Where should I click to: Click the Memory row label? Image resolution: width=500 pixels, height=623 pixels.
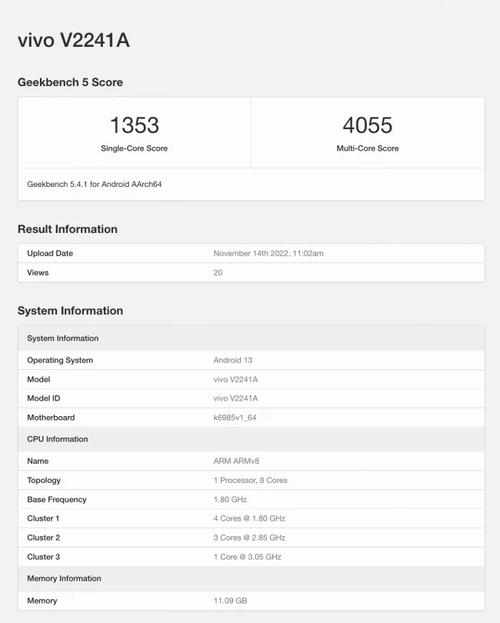point(42,601)
